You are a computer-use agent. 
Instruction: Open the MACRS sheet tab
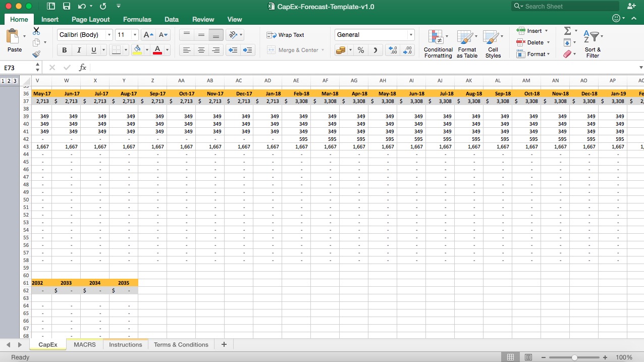(84, 344)
